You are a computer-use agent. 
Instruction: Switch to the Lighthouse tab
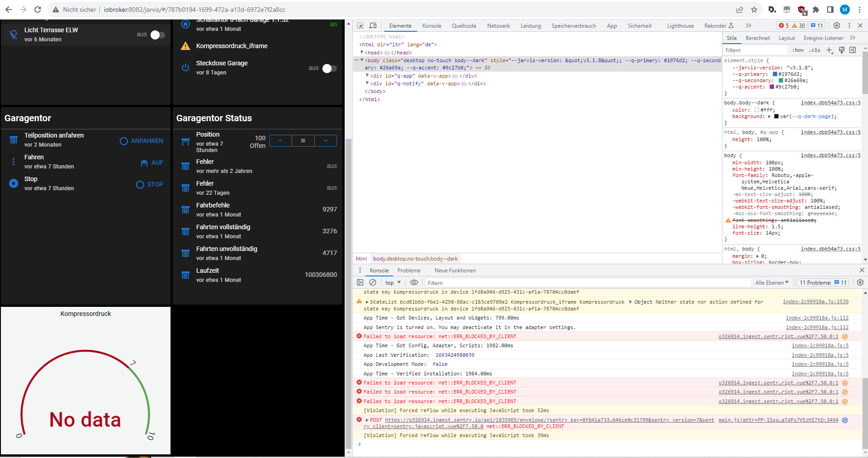[680, 26]
